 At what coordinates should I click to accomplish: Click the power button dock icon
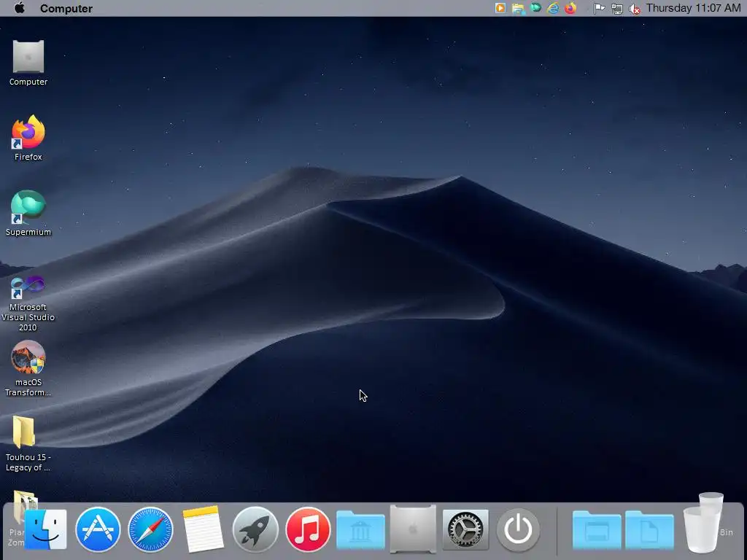[518, 529]
